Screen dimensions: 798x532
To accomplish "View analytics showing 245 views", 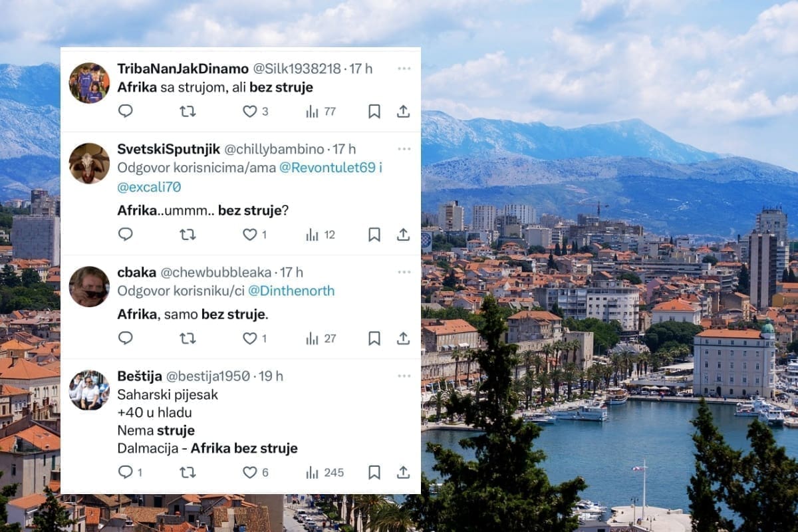I will [325, 472].
